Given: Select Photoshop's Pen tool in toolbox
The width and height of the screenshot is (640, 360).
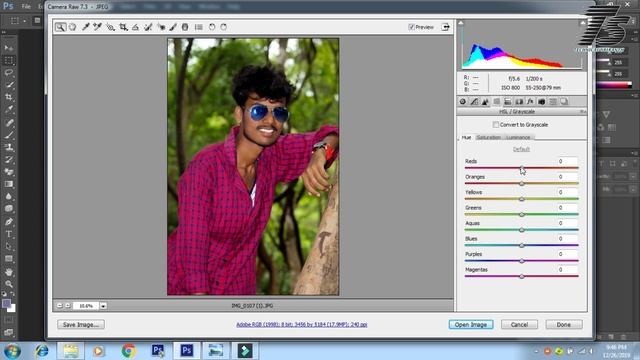Looking at the screenshot, I should click(9, 222).
